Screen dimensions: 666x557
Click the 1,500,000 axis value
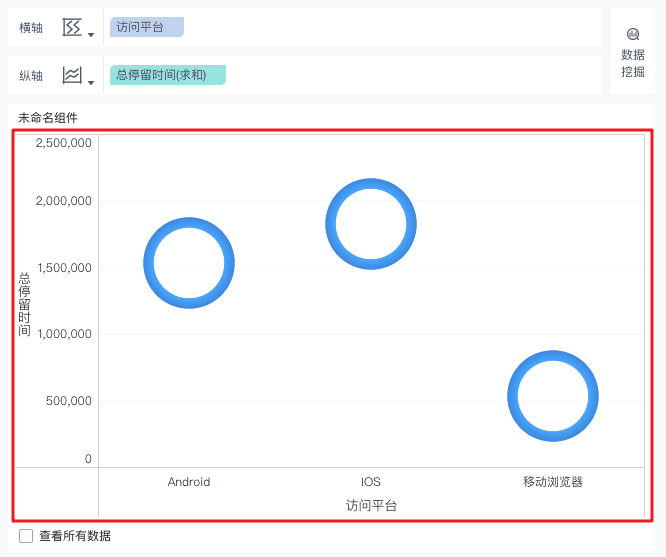click(x=65, y=268)
